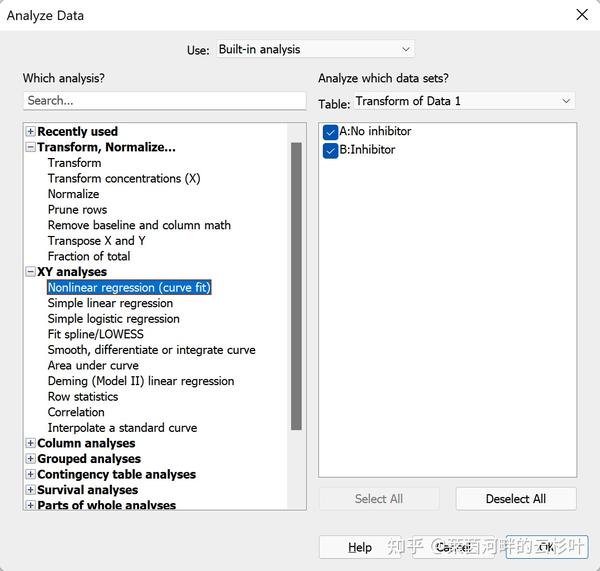Collapse the XY analyses group
The width and height of the screenshot is (600, 571).
[30, 272]
